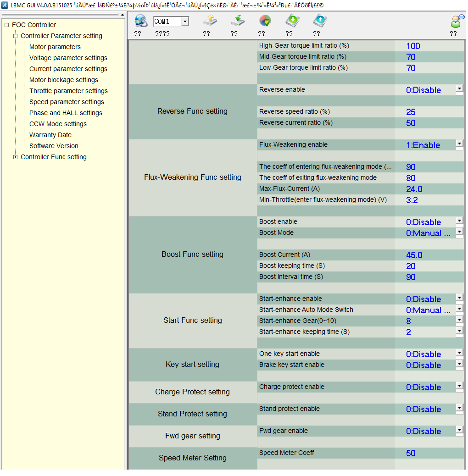Click the user chat icon at toolbar right

tap(457, 21)
